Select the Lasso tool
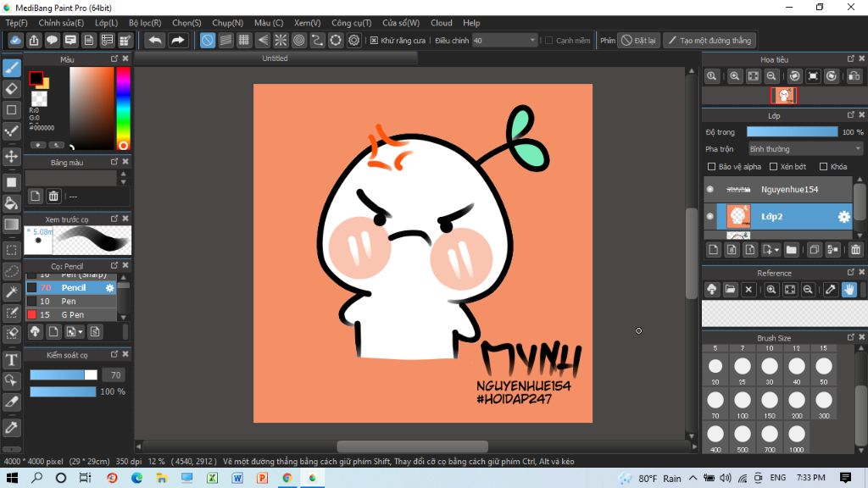This screenshot has height=488, width=868. [x=12, y=271]
